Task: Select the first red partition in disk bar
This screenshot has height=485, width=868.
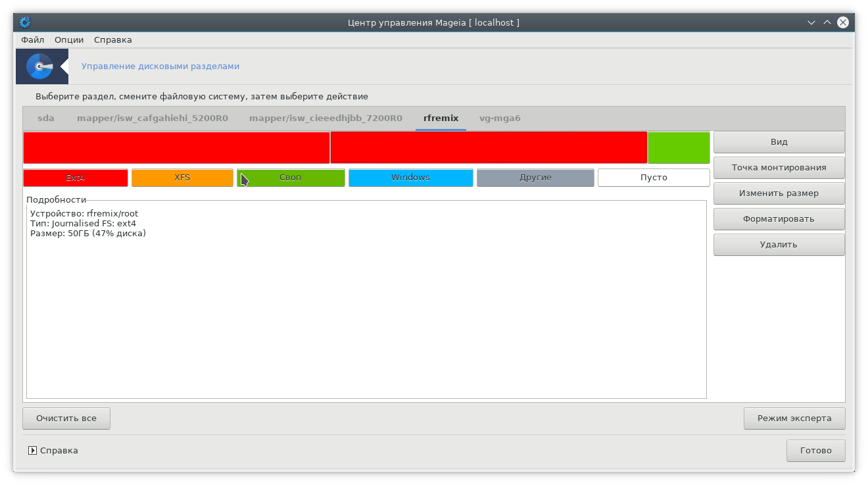Action: pos(176,147)
